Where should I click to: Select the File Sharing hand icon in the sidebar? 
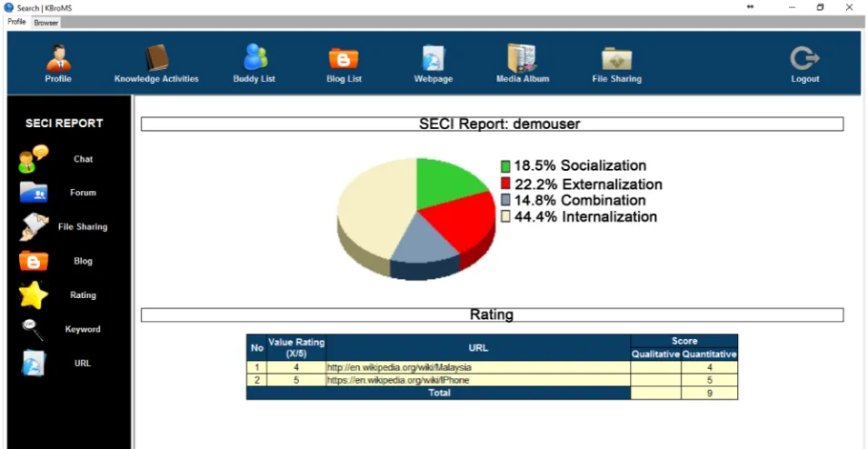34,226
